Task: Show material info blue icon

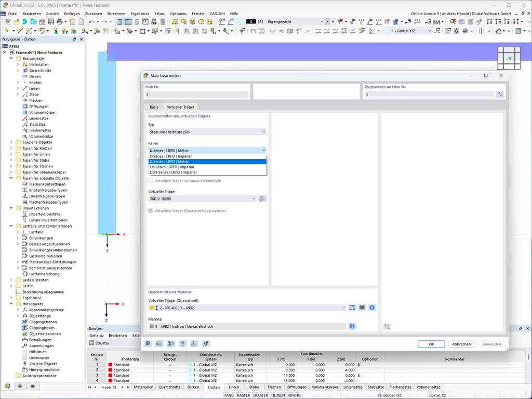Action: (x=352, y=326)
